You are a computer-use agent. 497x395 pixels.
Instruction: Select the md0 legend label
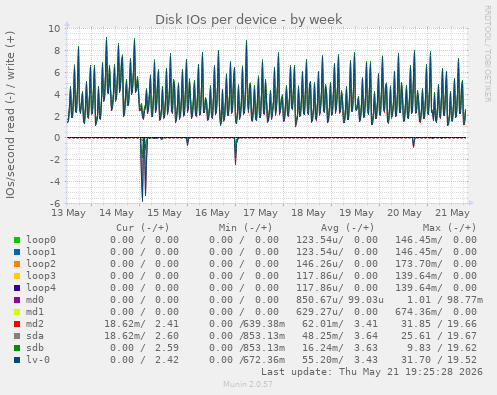tap(35, 300)
